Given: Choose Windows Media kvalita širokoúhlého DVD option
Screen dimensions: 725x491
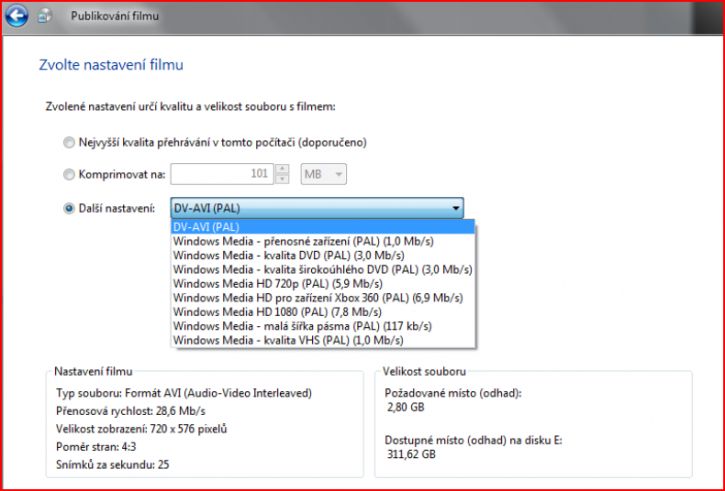Looking at the screenshot, I should (323, 270).
